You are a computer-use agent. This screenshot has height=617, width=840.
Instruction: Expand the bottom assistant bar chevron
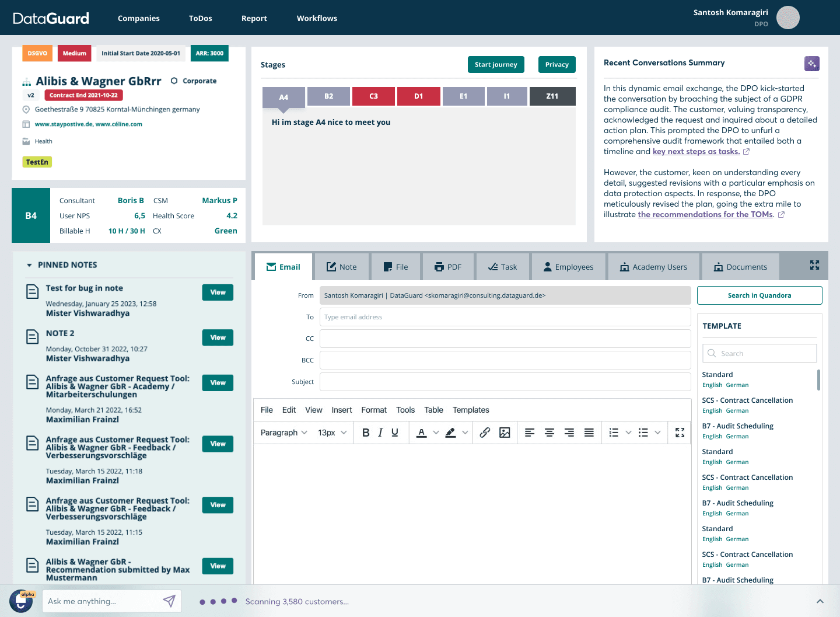[x=820, y=601]
